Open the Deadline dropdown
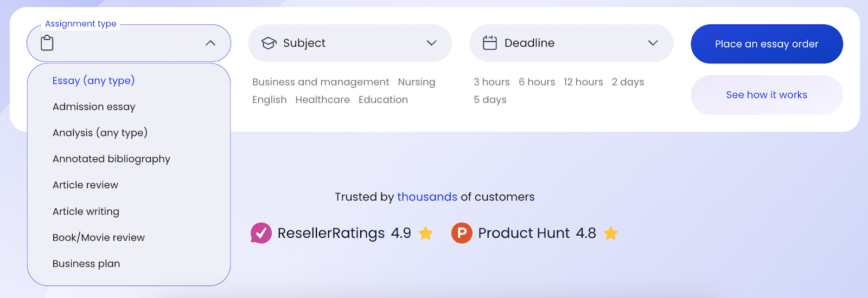This screenshot has width=868, height=298. pyautogui.click(x=653, y=43)
